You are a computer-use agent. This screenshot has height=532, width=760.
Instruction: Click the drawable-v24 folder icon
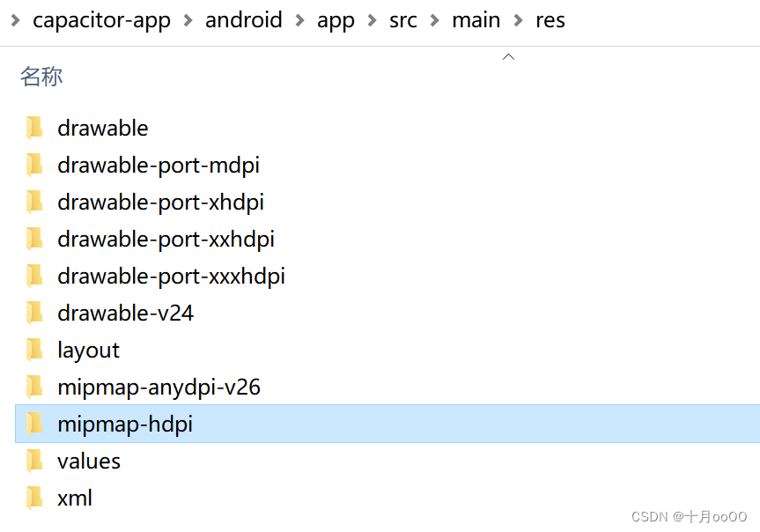click(x=35, y=313)
